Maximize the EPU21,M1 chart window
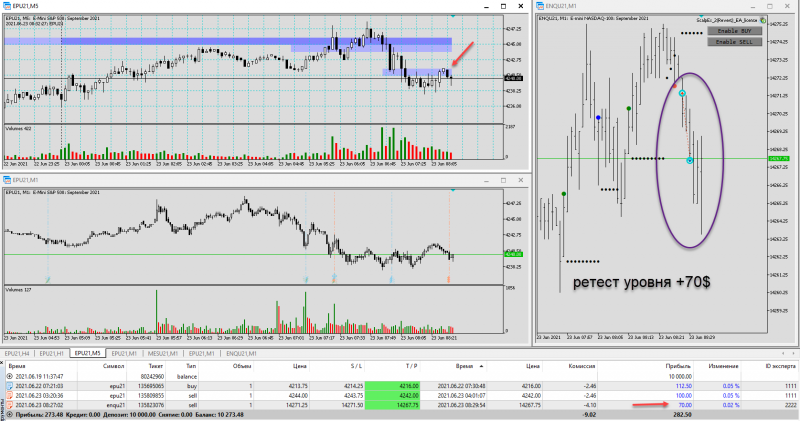This screenshot has width=800, height=421. pyautogui.click(x=504, y=180)
